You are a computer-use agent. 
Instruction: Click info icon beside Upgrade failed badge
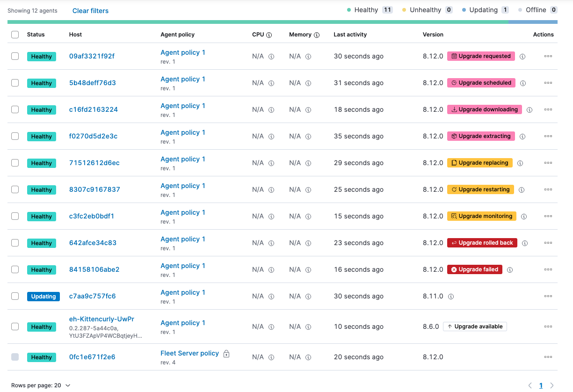510,270
